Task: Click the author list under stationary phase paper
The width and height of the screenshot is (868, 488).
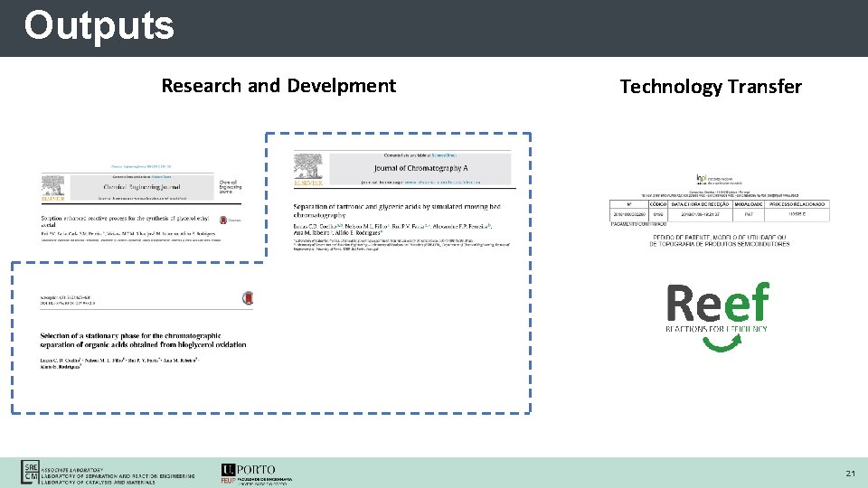Action: pyautogui.click(x=119, y=363)
